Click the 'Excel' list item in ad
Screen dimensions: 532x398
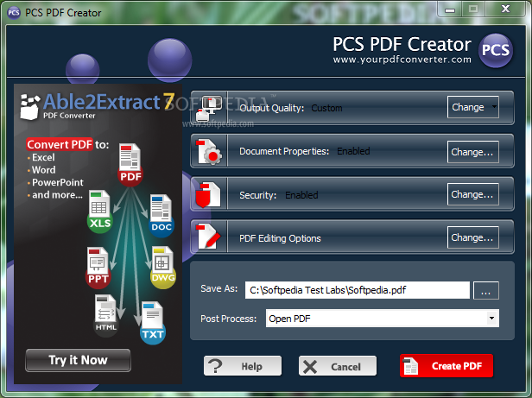43,157
